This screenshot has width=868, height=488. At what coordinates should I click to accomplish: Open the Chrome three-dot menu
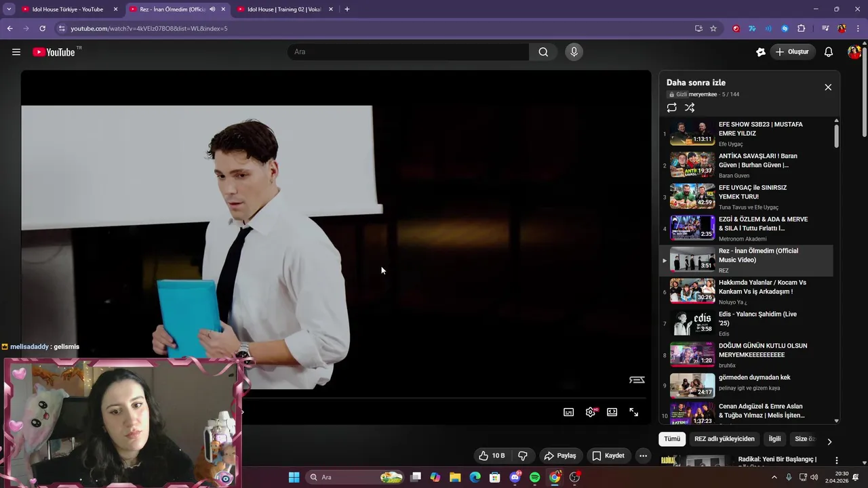point(858,28)
